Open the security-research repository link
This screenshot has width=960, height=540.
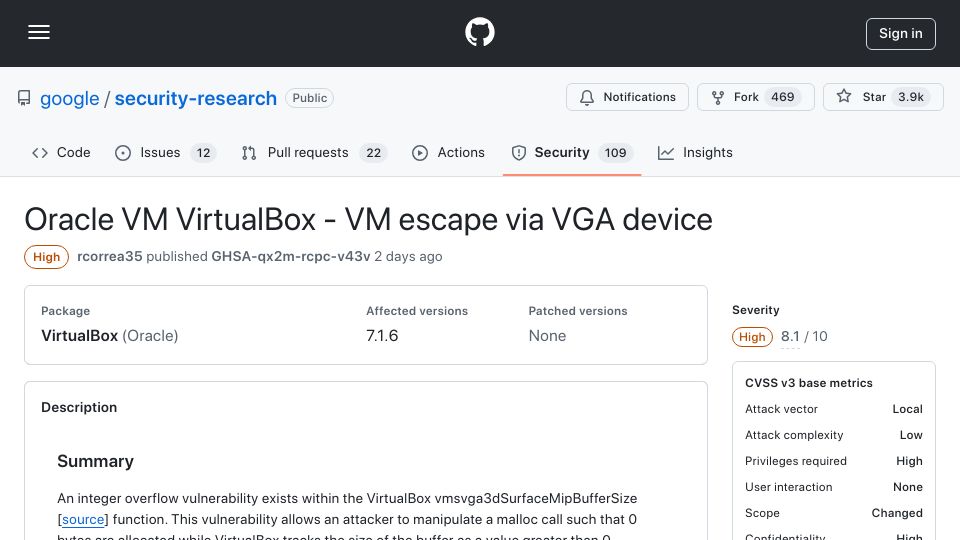coord(195,98)
